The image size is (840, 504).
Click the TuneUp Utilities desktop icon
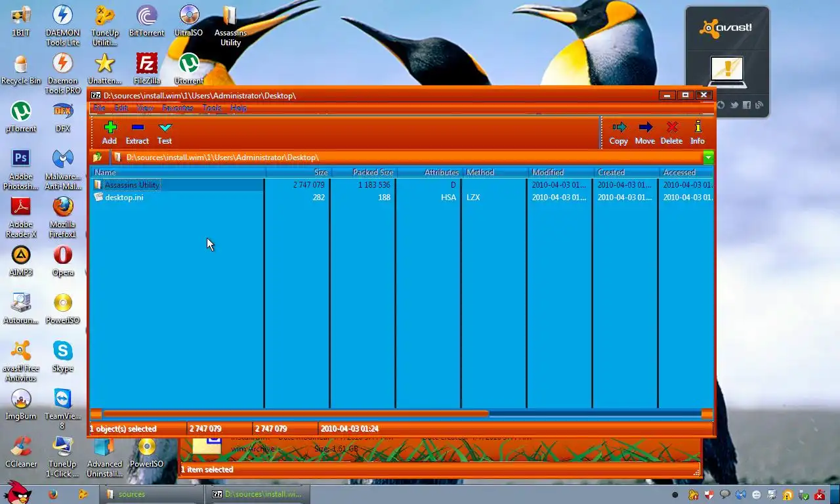pos(105,25)
